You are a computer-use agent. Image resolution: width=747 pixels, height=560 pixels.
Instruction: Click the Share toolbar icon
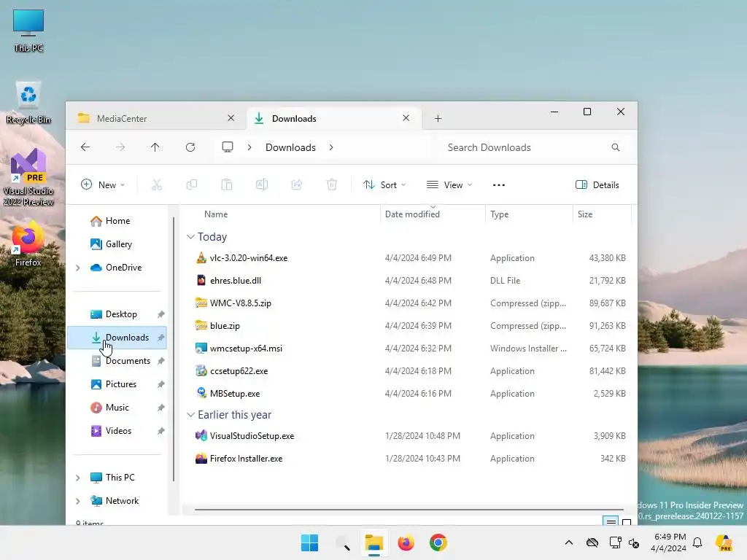pyautogui.click(x=297, y=184)
